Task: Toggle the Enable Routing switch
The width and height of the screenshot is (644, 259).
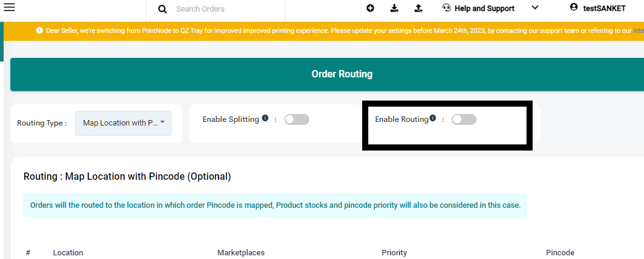Action: point(464,119)
